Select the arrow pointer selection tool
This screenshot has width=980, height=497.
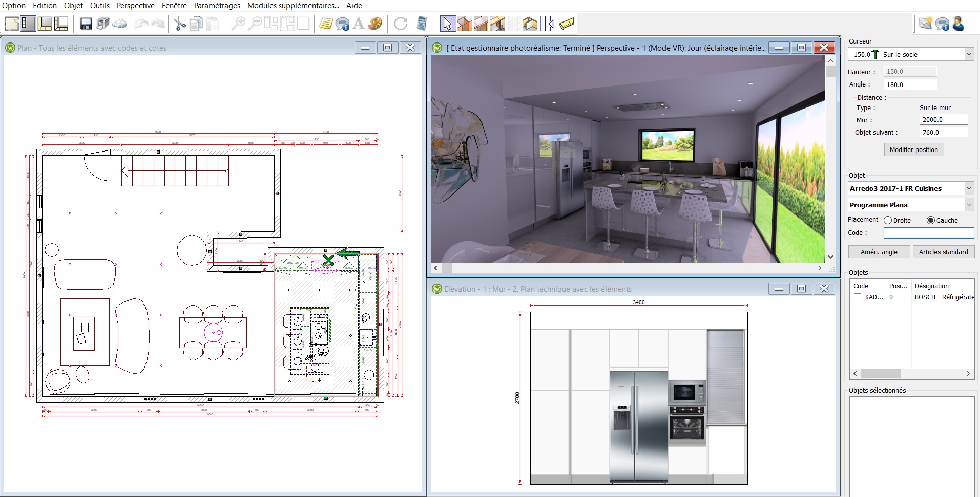[447, 24]
